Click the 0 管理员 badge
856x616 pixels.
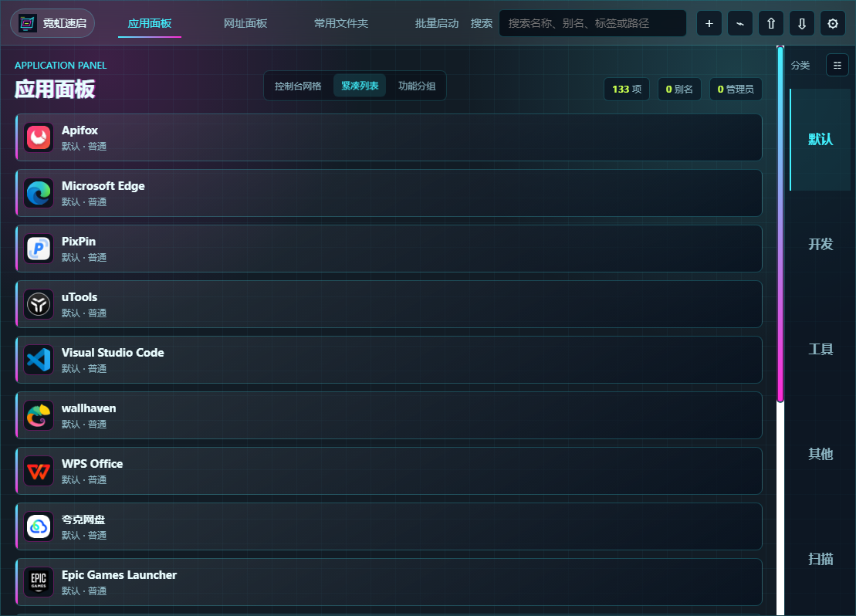(x=736, y=89)
